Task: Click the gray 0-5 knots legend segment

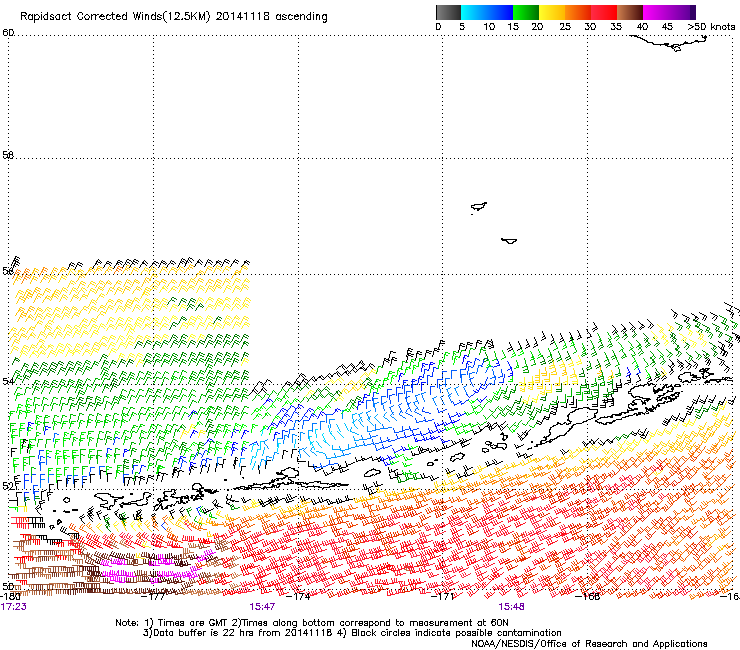Action: tap(448, 12)
